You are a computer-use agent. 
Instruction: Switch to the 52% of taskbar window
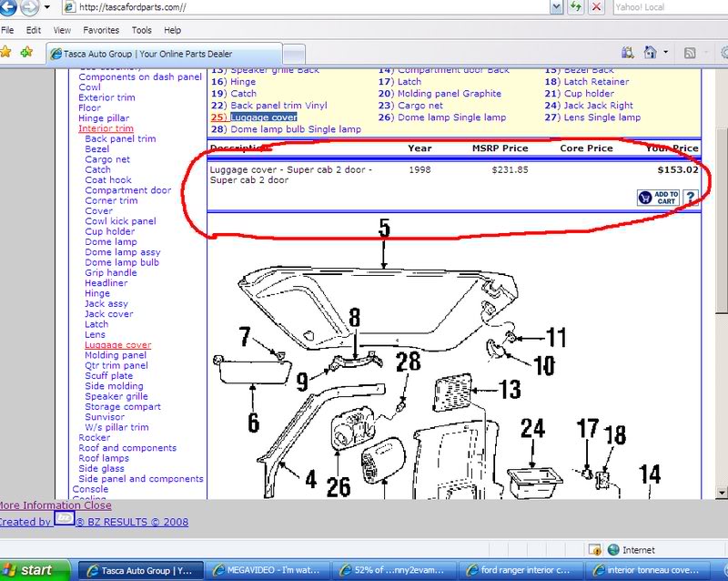tap(395, 570)
